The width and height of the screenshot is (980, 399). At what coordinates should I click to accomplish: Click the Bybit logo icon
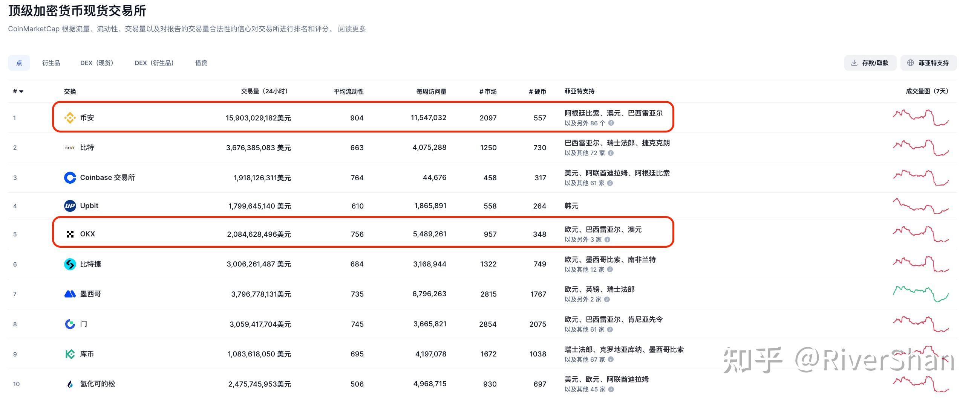[70, 148]
